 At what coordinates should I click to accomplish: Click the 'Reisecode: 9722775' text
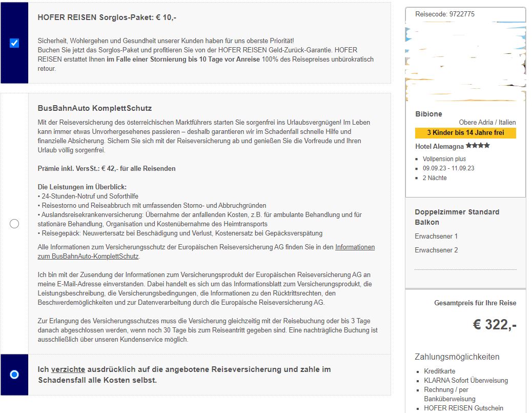(x=445, y=14)
